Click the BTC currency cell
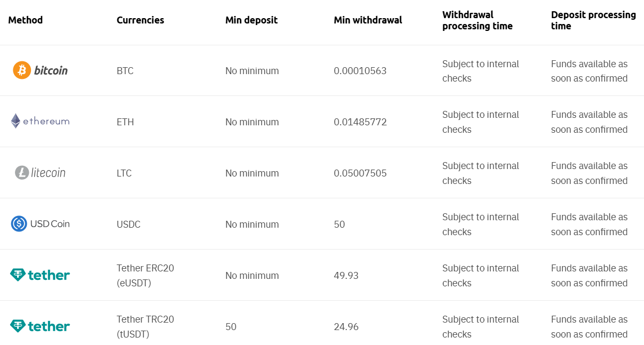The image size is (644, 345). [x=125, y=71]
